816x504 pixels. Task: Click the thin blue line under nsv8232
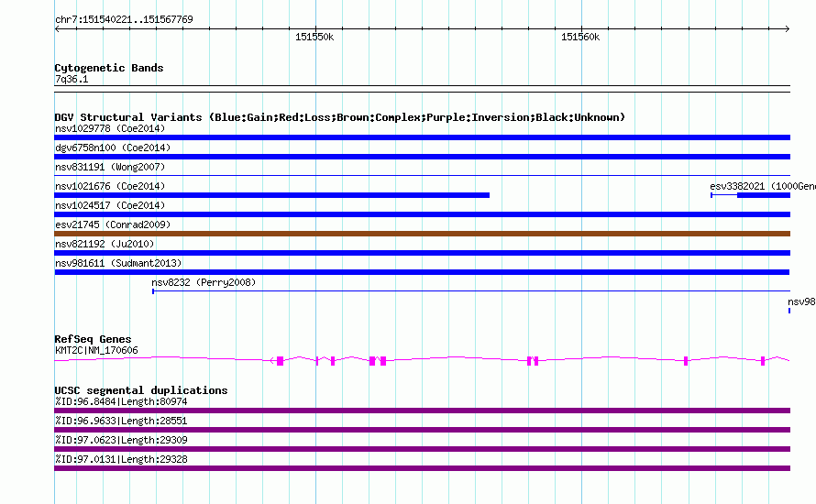click(471, 291)
